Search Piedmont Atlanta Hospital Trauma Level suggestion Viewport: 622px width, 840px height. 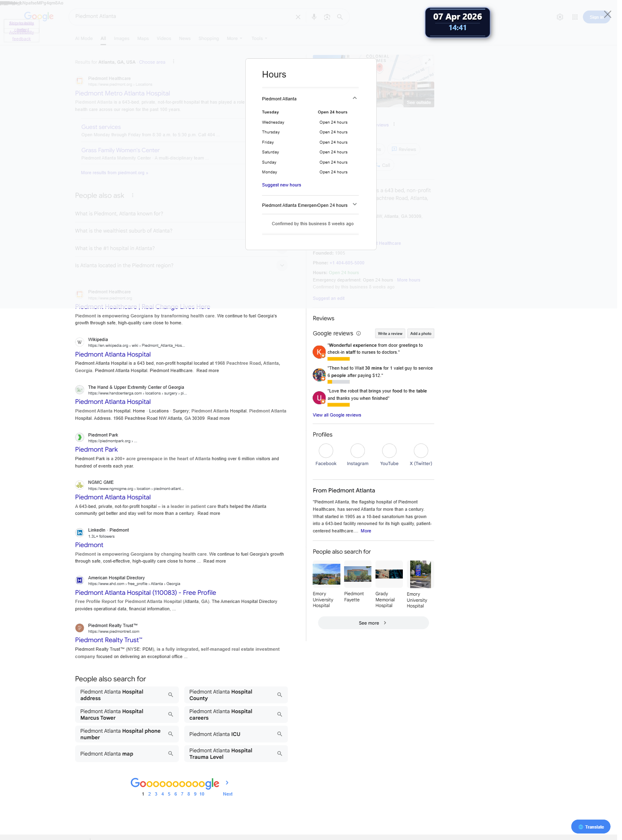[236, 754]
